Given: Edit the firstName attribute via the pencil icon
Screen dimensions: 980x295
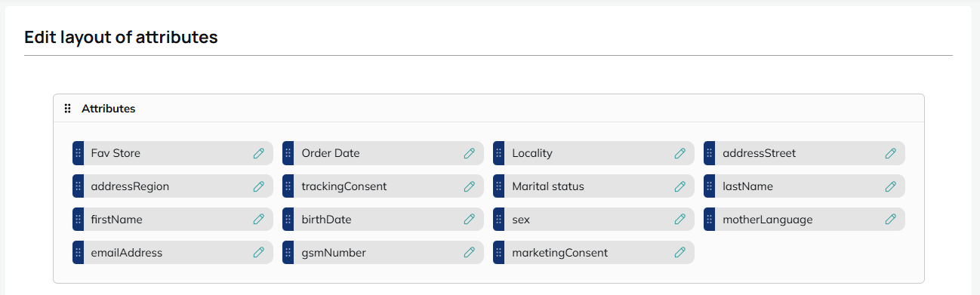Looking at the screenshot, I should pos(259,220).
